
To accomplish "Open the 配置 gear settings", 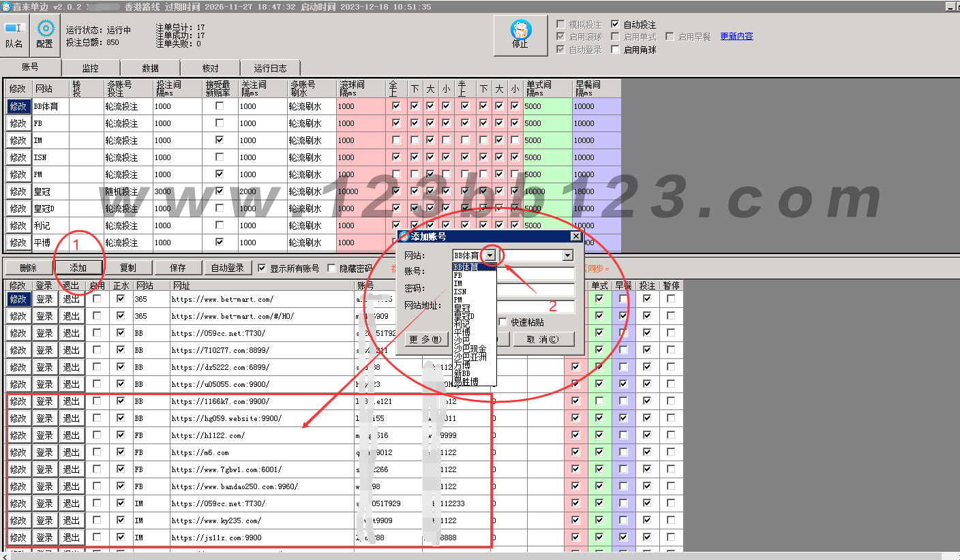I will [45, 35].
